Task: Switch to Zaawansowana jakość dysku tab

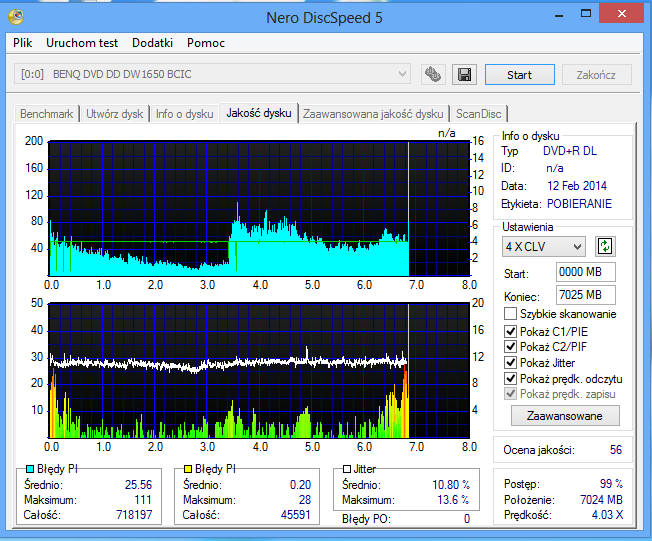Action: (x=373, y=114)
